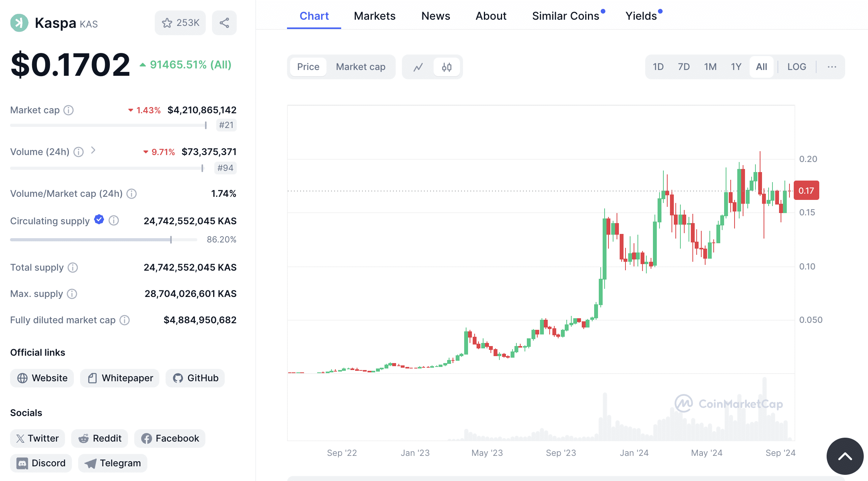The image size is (868, 481).
Task: Open Total supply info icon
Action: click(x=73, y=268)
